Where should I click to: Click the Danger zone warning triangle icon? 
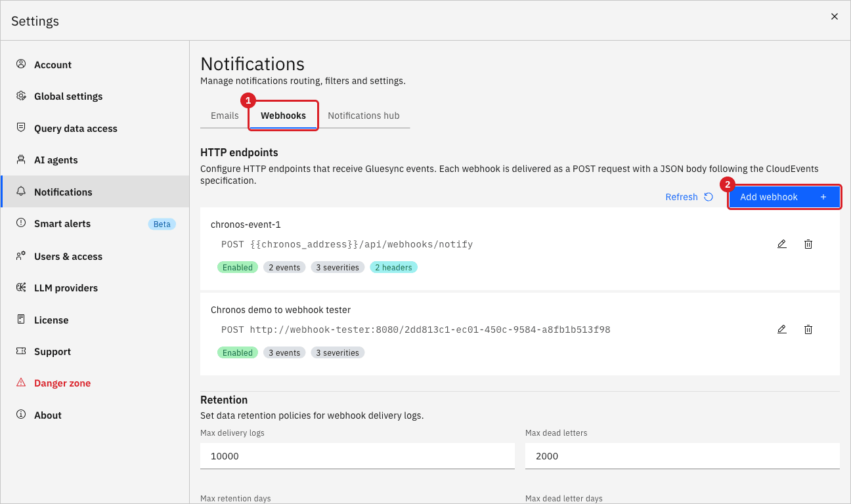[x=21, y=383]
